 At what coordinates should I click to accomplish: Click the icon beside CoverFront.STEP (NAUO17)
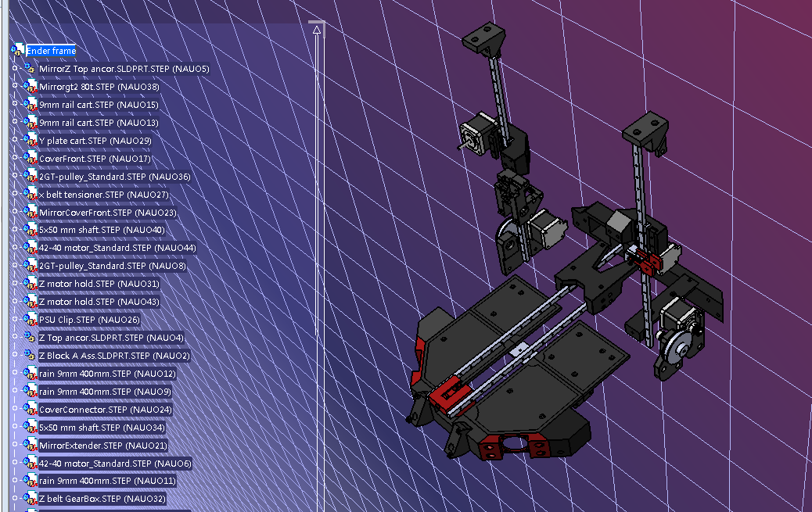coord(30,159)
